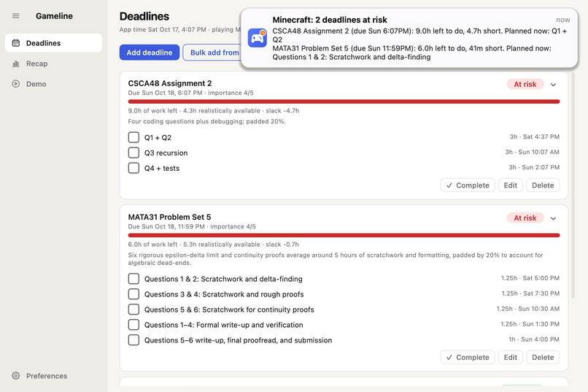The height and width of the screenshot is (392, 588).
Task: Click the '1h · Sun 4:00 PM' time
Action: tap(534, 340)
